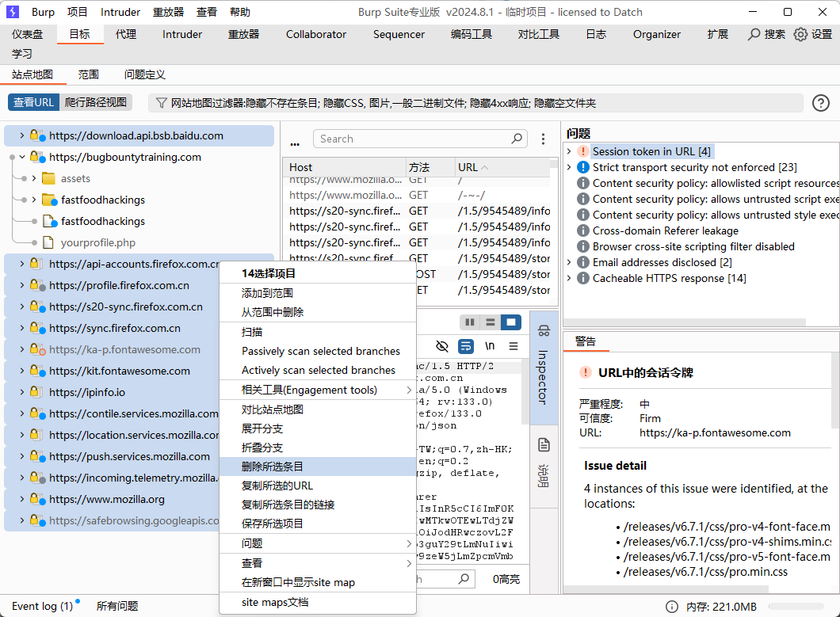Open the Burp menu in the menu bar

[x=43, y=12]
